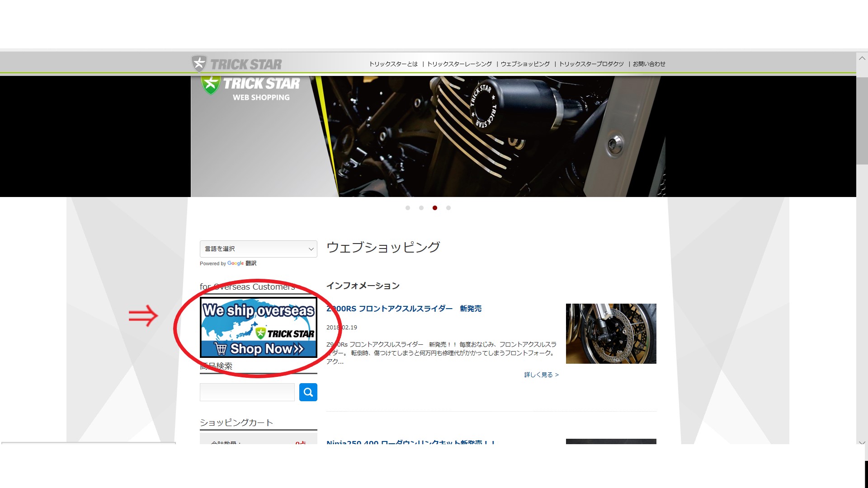Click the Google 翻訳 link

coord(242,263)
